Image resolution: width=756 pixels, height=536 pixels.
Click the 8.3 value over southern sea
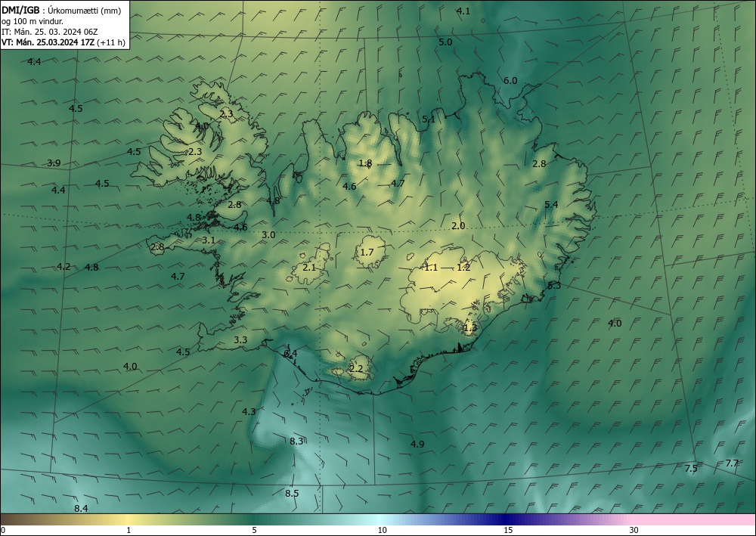(x=296, y=441)
